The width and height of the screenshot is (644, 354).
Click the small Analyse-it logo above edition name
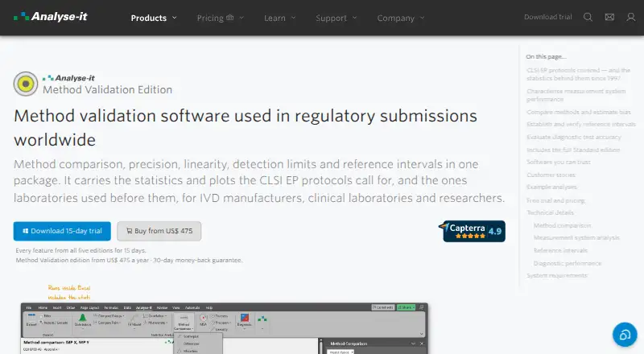68,78
